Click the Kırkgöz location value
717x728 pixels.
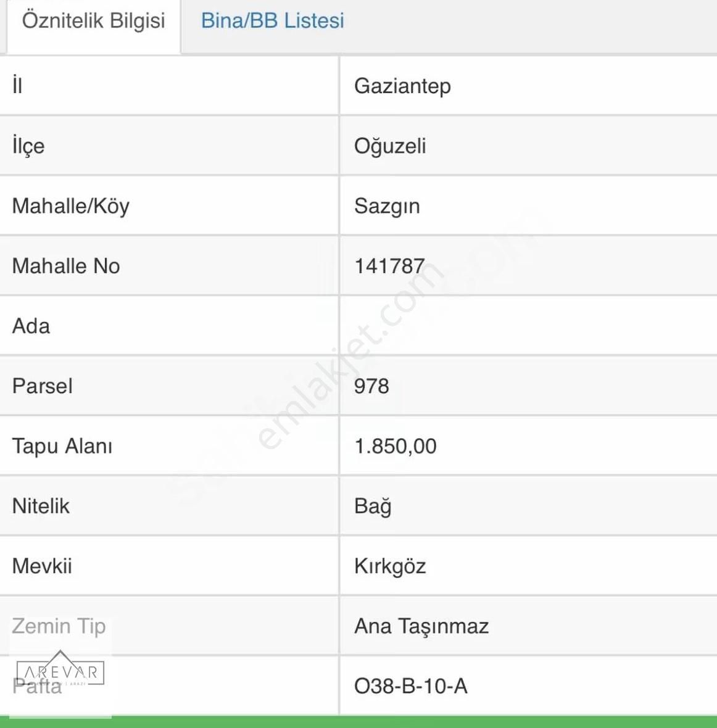[390, 566]
